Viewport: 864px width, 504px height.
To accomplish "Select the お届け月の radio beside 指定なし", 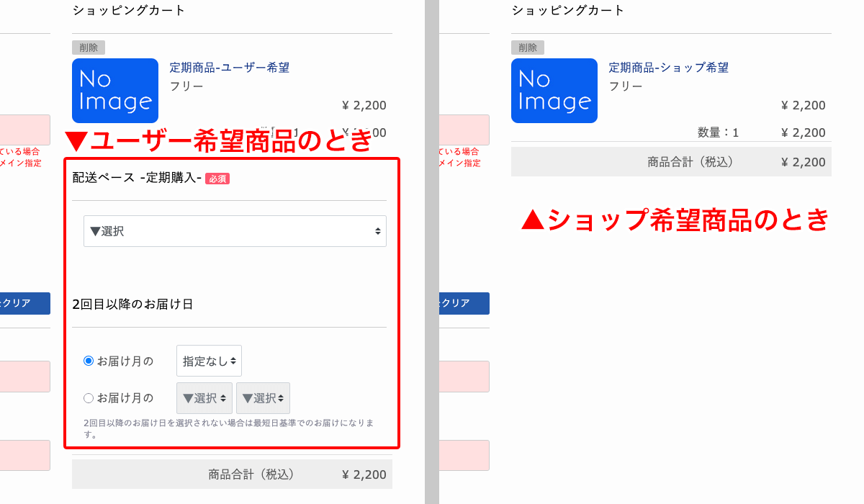I will 89,361.
